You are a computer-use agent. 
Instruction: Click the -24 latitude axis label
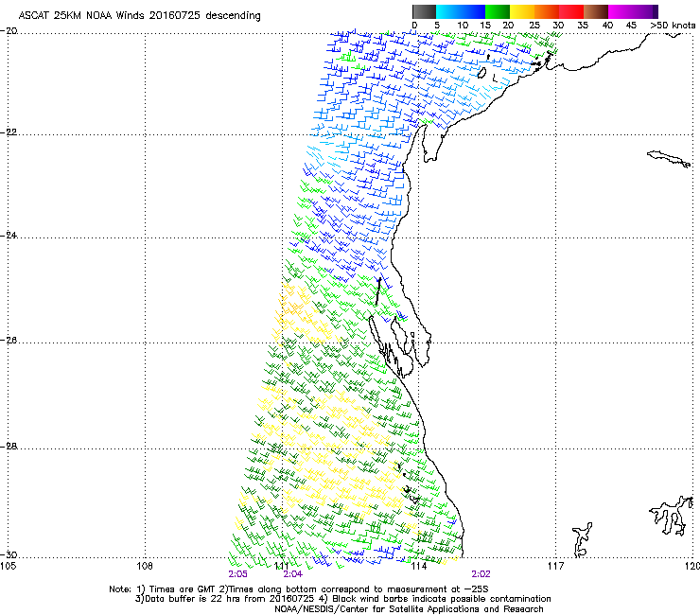(x=9, y=235)
